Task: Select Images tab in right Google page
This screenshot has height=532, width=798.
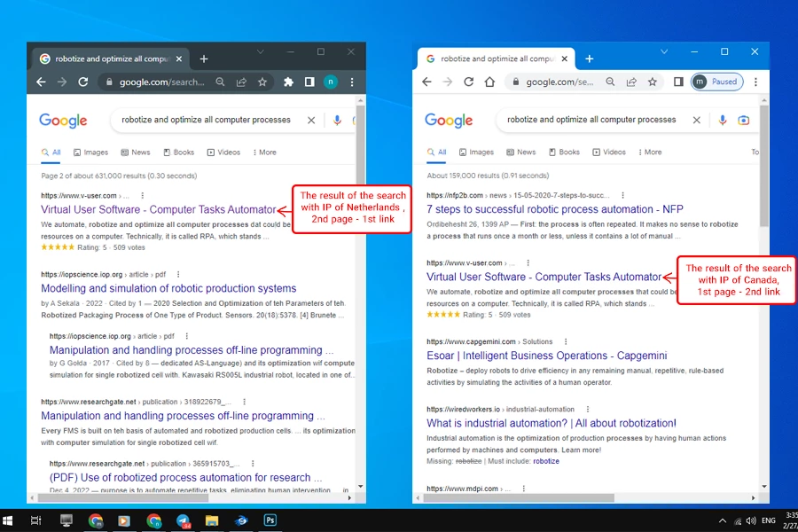Action: [476, 153]
